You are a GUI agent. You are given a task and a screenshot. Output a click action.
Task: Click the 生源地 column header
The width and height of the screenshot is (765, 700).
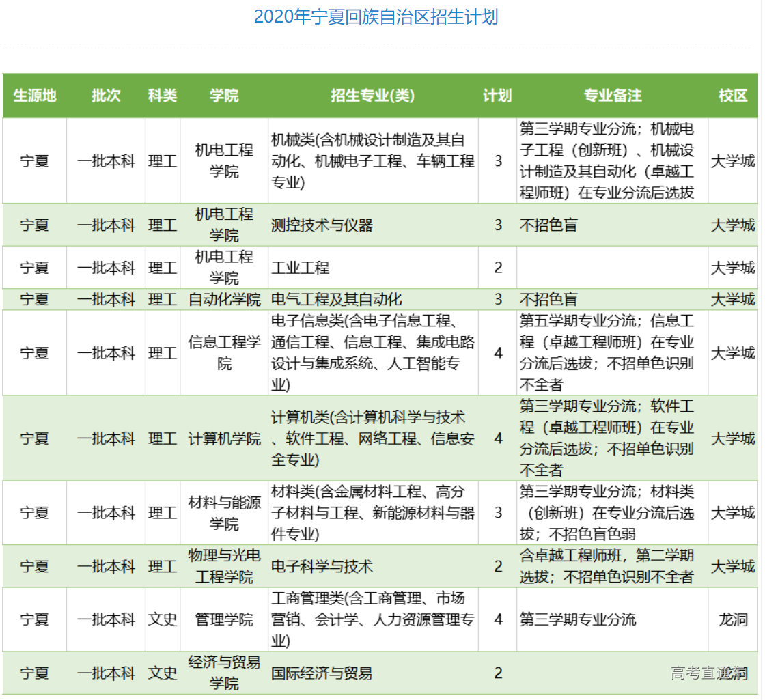click(35, 96)
